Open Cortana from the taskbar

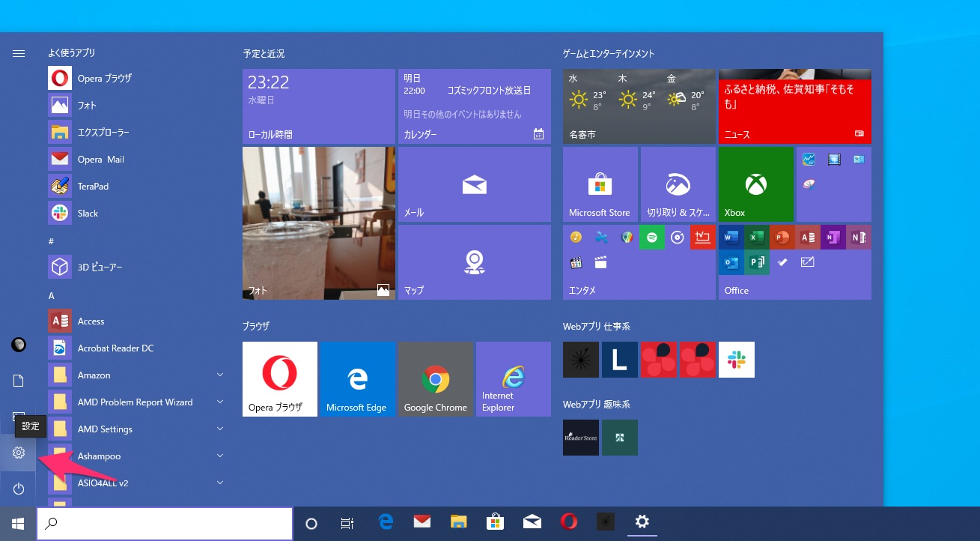(x=311, y=524)
